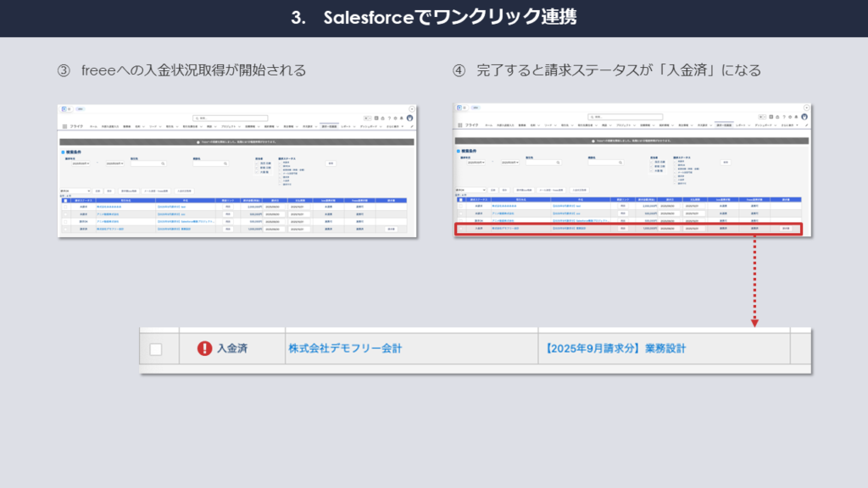Click the user avatar icon in left screenshot
Viewport: 868px width, 488px height.
[x=409, y=118]
